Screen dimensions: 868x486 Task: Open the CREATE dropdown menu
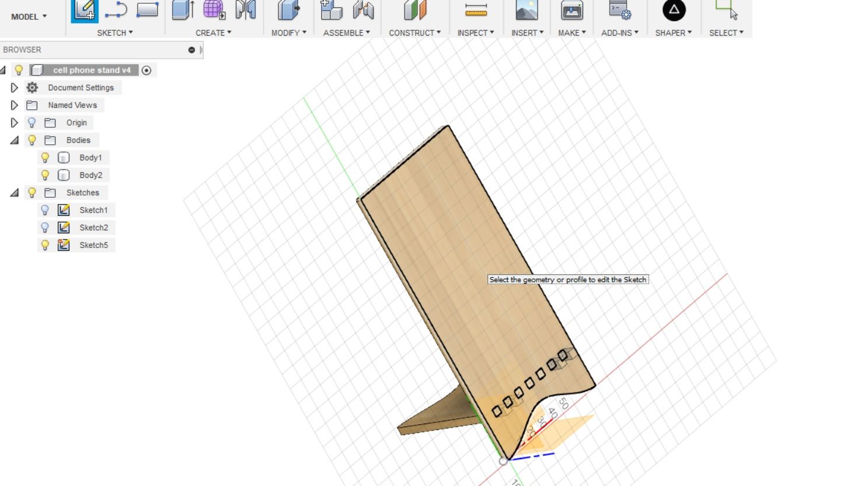tap(214, 33)
